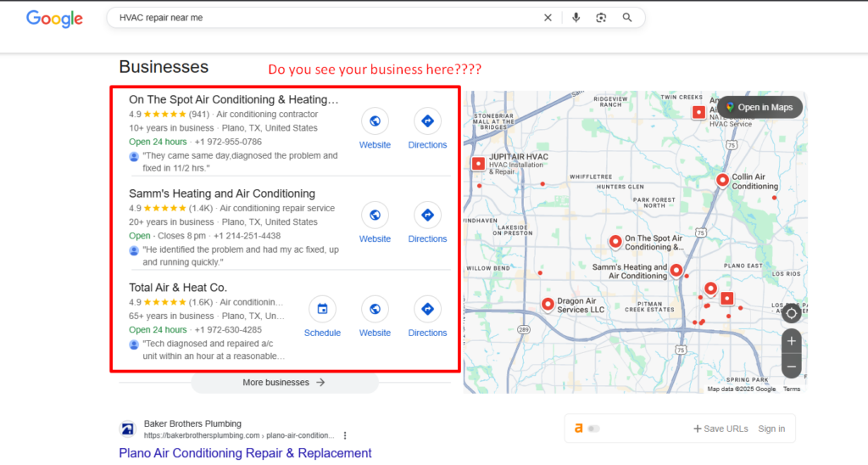Click the Terms link on the map
The height and width of the screenshot is (465, 868).
click(792, 389)
